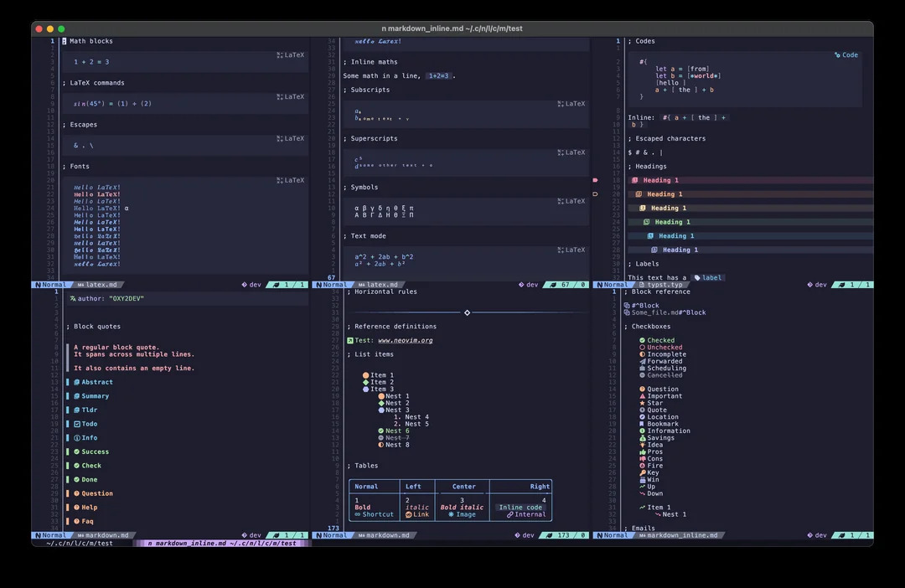This screenshot has height=588, width=905.
Task: Click the Done callout icon
Action: (x=76, y=479)
